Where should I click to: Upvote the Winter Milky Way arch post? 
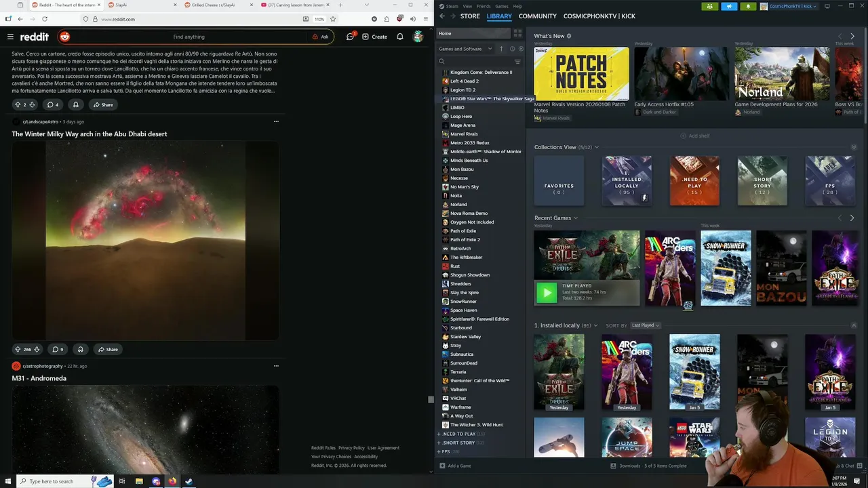[x=18, y=349]
